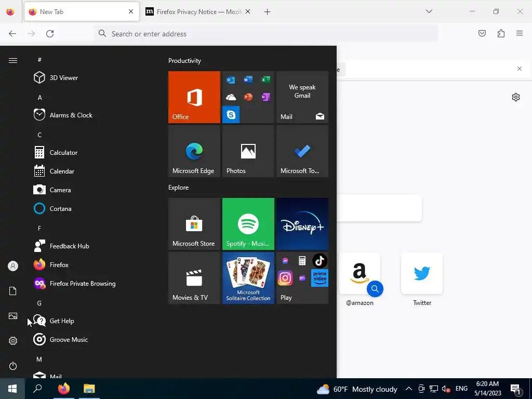Open a new Firefox tab with plus button
This screenshot has height=399, width=532.
pyautogui.click(x=268, y=12)
